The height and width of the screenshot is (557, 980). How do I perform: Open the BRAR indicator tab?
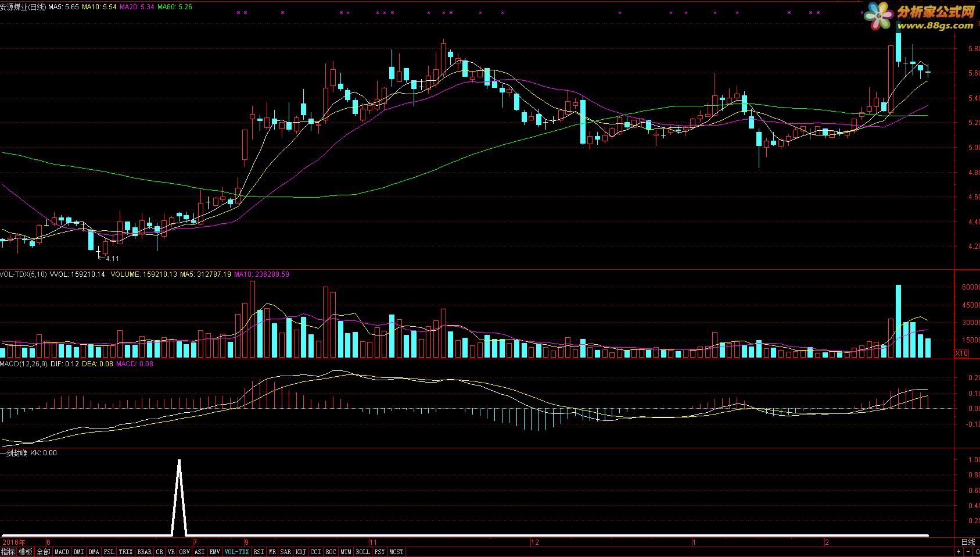tap(145, 552)
